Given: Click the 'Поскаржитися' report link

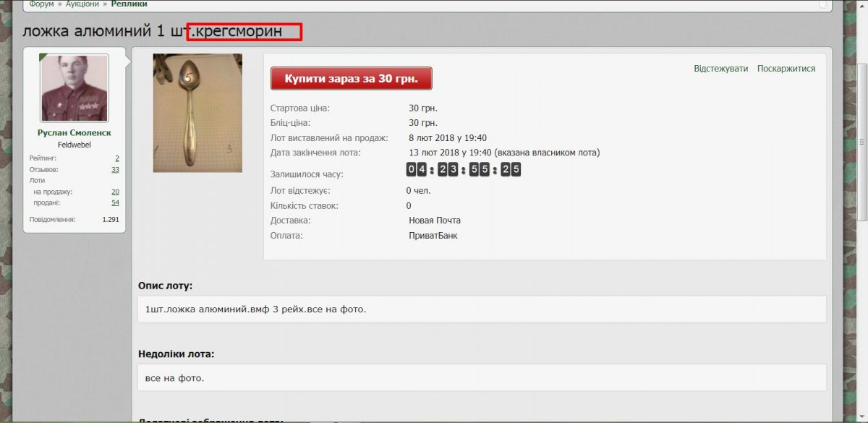Looking at the screenshot, I should (x=786, y=69).
